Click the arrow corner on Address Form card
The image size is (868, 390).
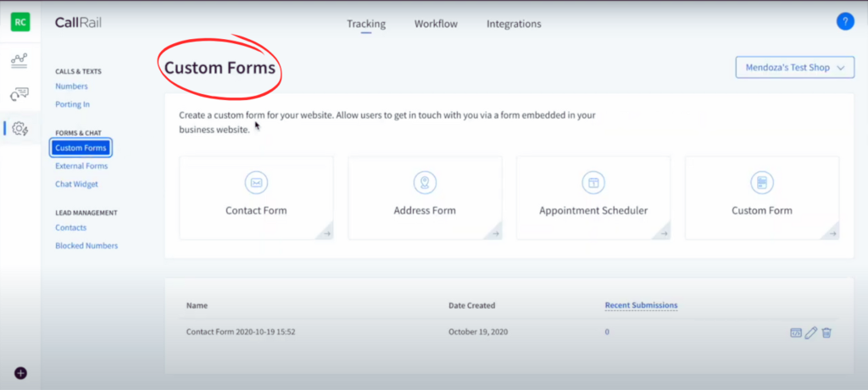[x=493, y=232]
